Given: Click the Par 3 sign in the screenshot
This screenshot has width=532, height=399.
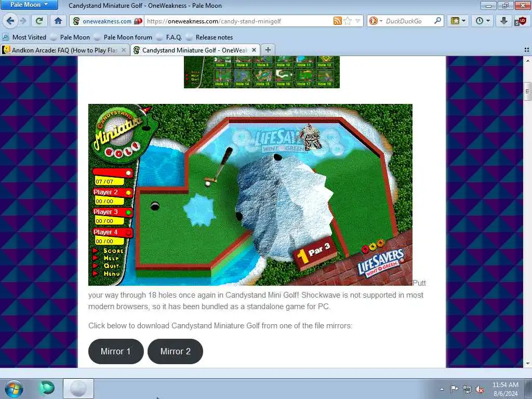Looking at the screenshot, I should point(315,253).
